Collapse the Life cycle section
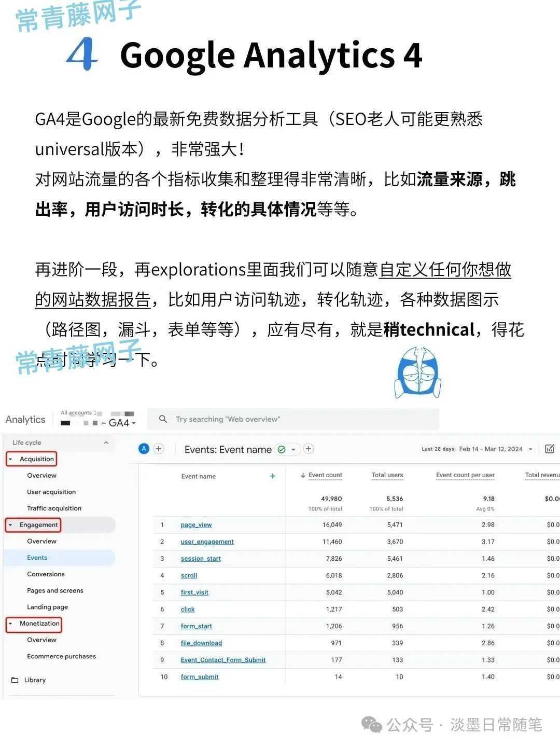Screen dimensions: 560x747 pos(106,442)
